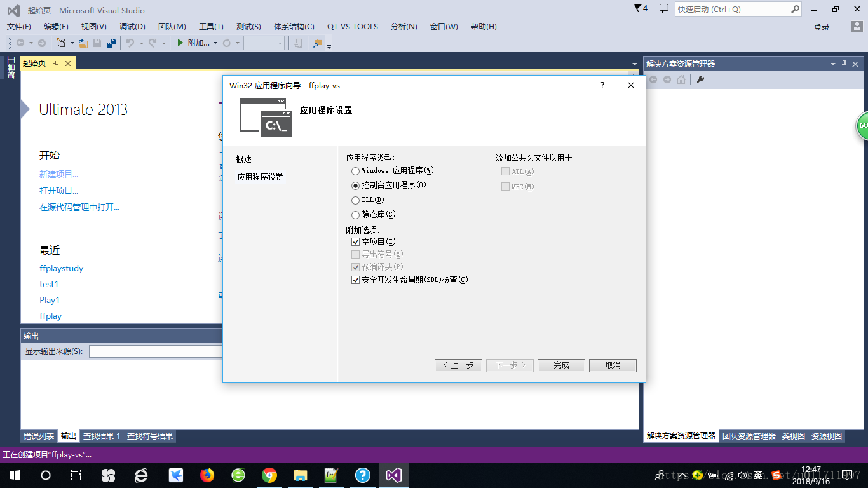This screenshot has height=488, width=868.
Task: Pin the Solution Explorer panel
Action: (844, 64)
